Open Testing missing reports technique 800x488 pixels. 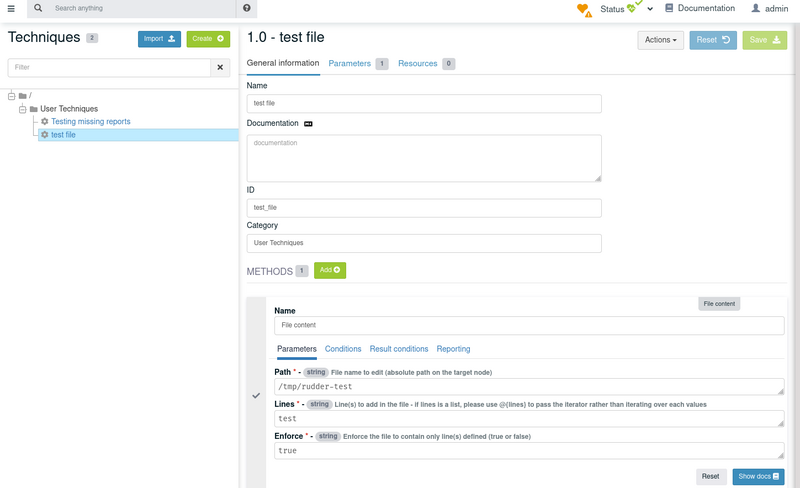(90, 121)
